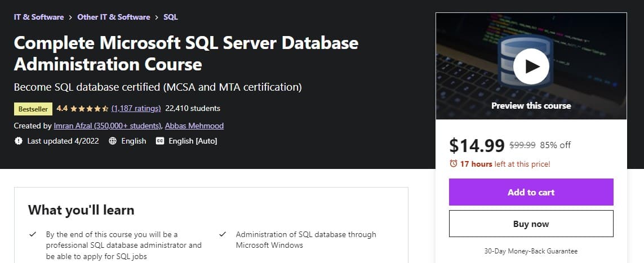Click the closed captions icon
This screenshot has height=263, width=644.
pos(160,141)
